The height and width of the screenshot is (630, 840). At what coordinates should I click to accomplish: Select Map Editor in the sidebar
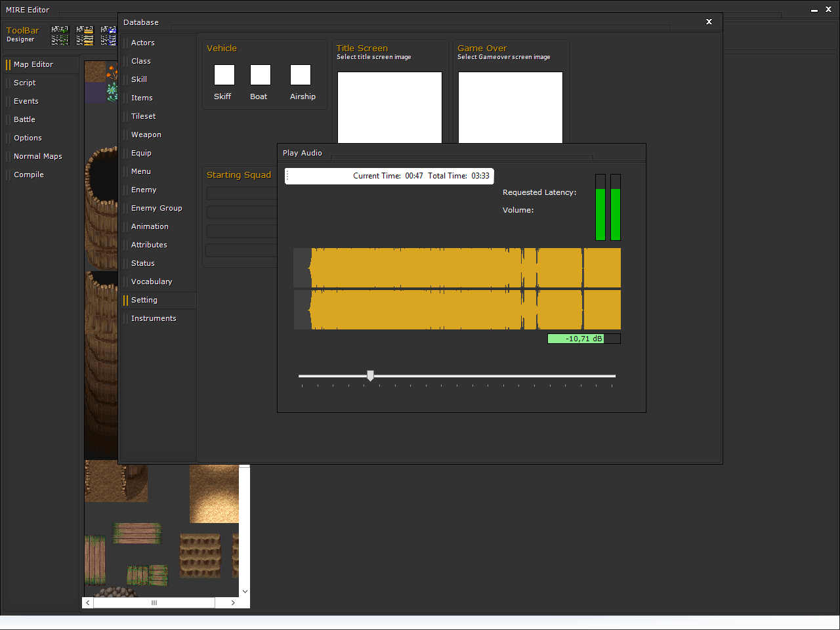click(x=41, y=64)
